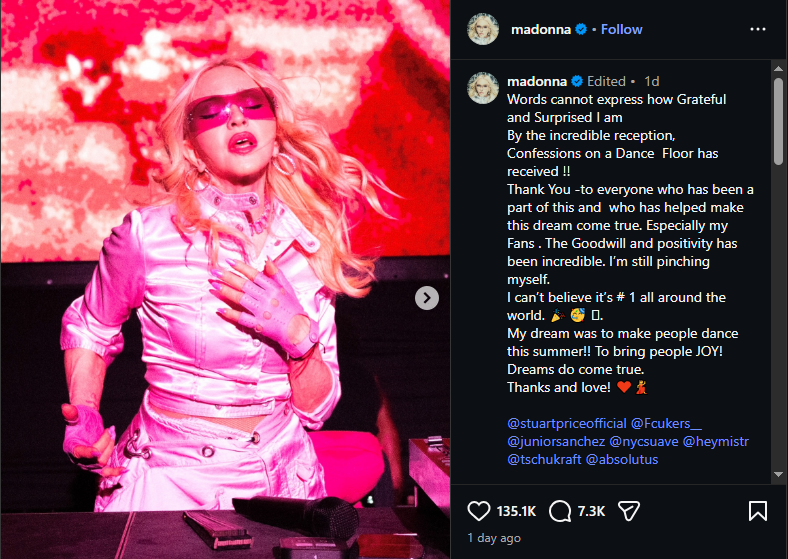View the 135.1K likes list
The height and width of the screenshot is (559, 788).
(516, 511)
